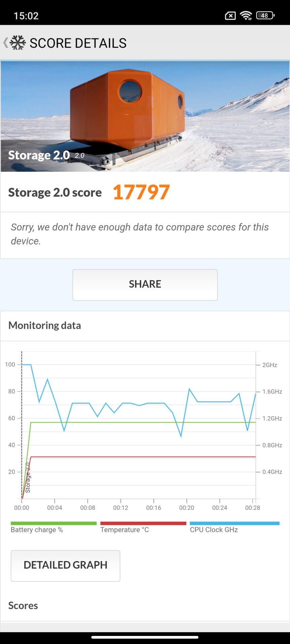Tap the Scores section heading
The width and height of the screenshot is (290, 644).
23,605
